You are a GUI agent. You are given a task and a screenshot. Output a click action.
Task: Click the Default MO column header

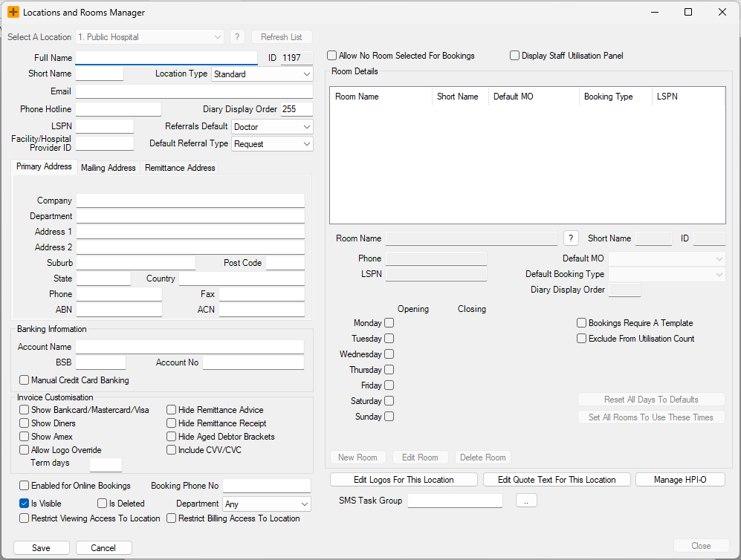point(534,97)
